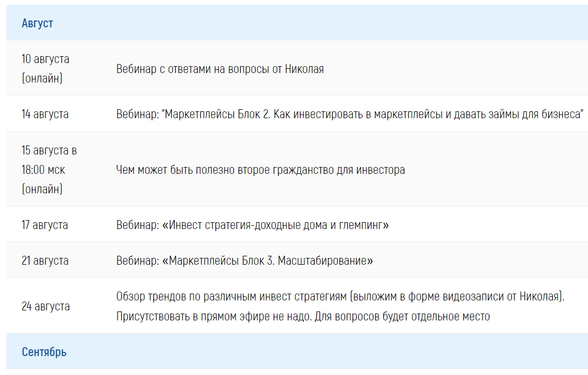Select the 21 августа date cell

point(45,260)
